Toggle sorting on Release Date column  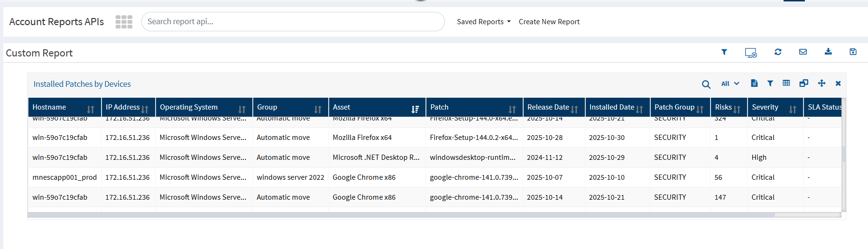tap(574, 110)
